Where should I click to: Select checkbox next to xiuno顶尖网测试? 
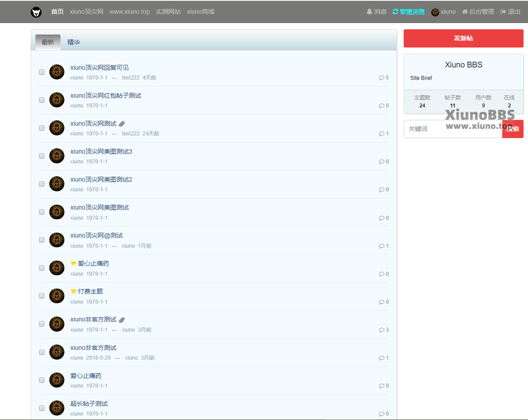tap(42, 128)
